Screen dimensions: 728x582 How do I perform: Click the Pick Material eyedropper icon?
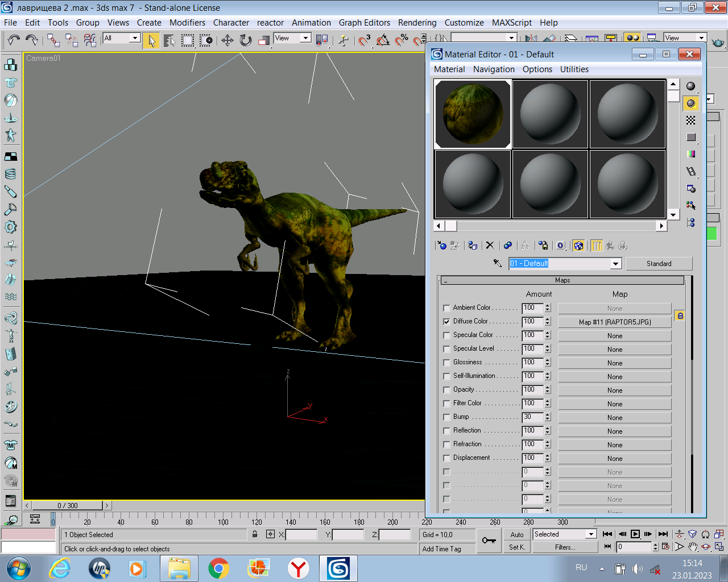pos(498,263)
